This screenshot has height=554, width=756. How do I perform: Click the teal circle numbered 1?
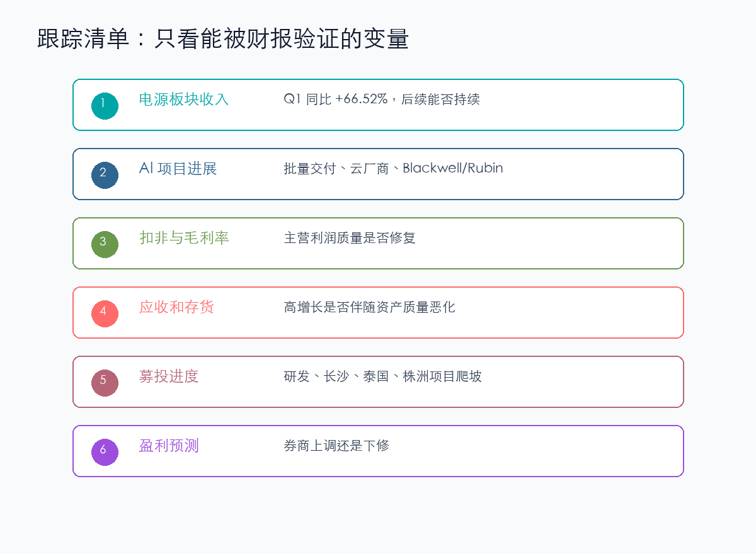(105, 106)
